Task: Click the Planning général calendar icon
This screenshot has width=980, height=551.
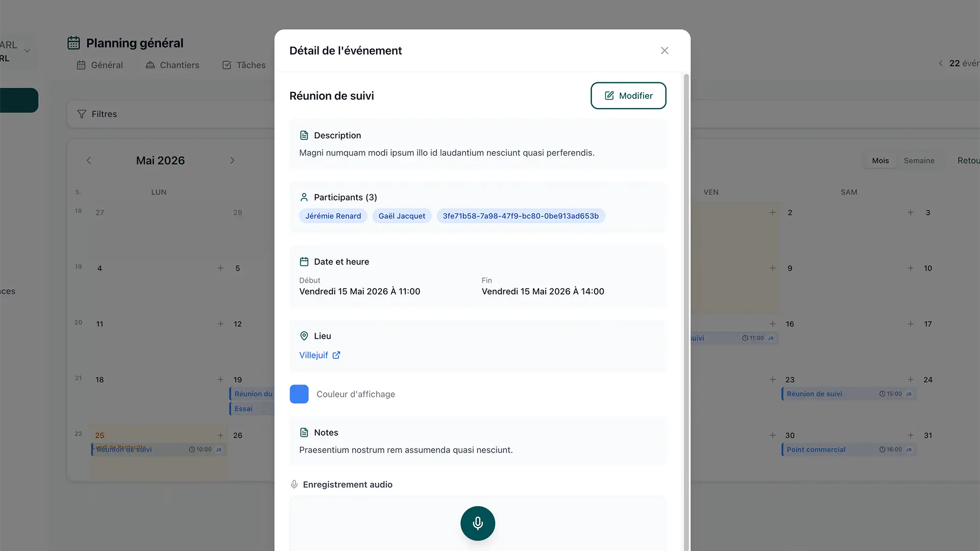Action: tap(74, 43)
